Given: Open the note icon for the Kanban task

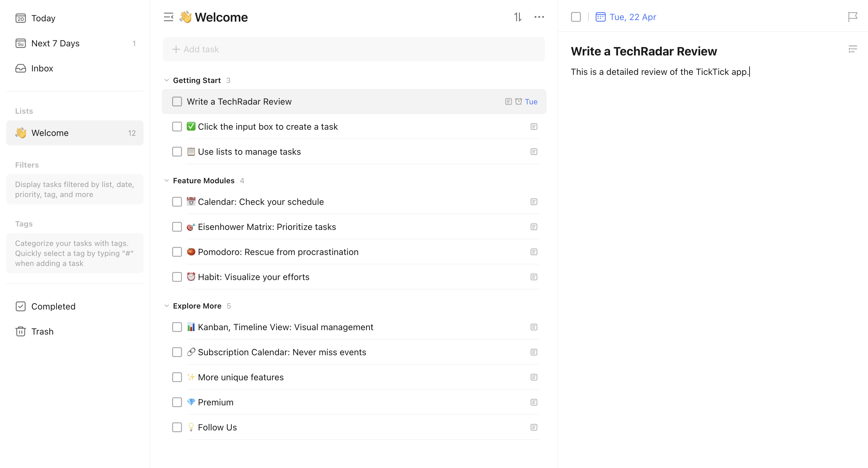Looking at the screenshot, I should point(533,327).
